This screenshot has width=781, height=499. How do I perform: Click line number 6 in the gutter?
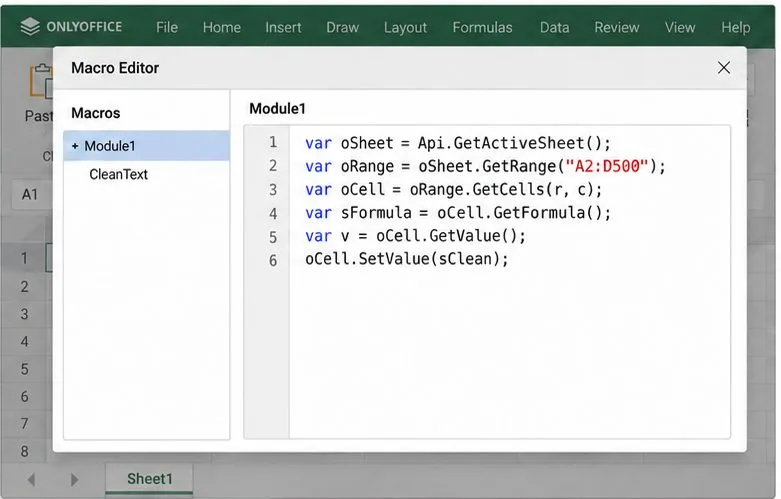(x=273, y=260)
